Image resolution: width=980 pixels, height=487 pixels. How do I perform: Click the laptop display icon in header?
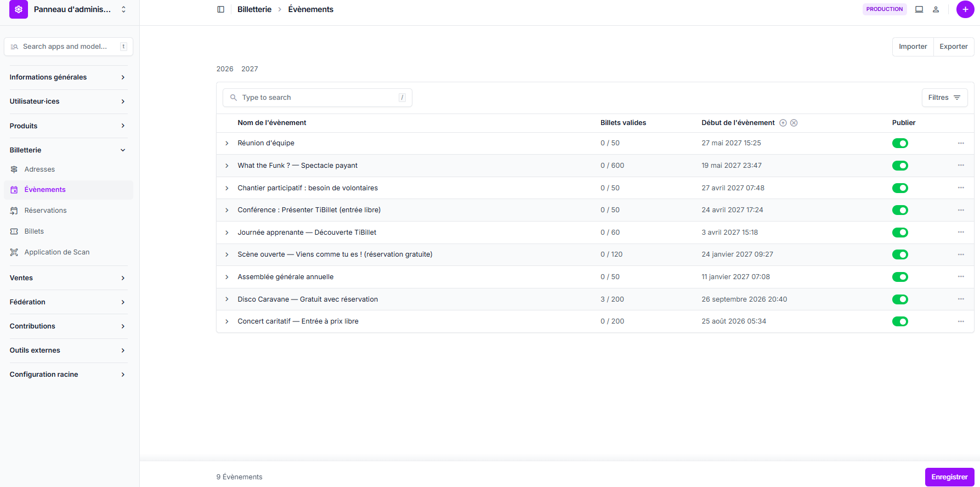[919, 9]
